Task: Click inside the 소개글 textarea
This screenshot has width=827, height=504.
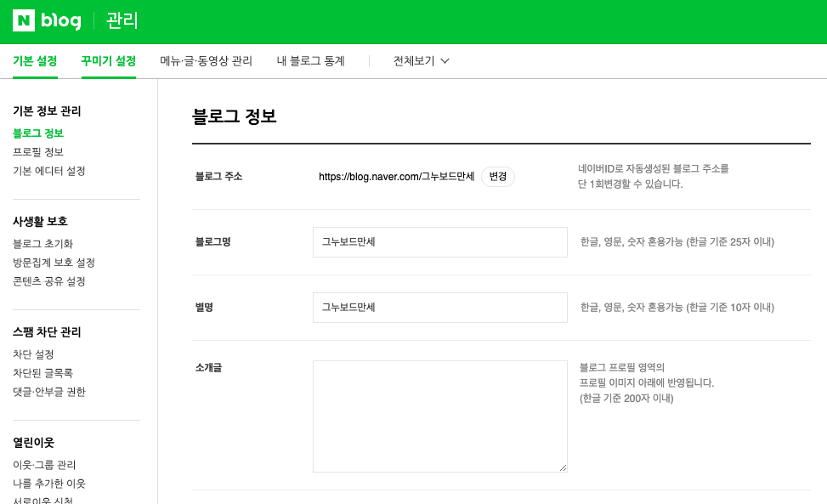Action: pyautogui.click(x=440, y=416)
